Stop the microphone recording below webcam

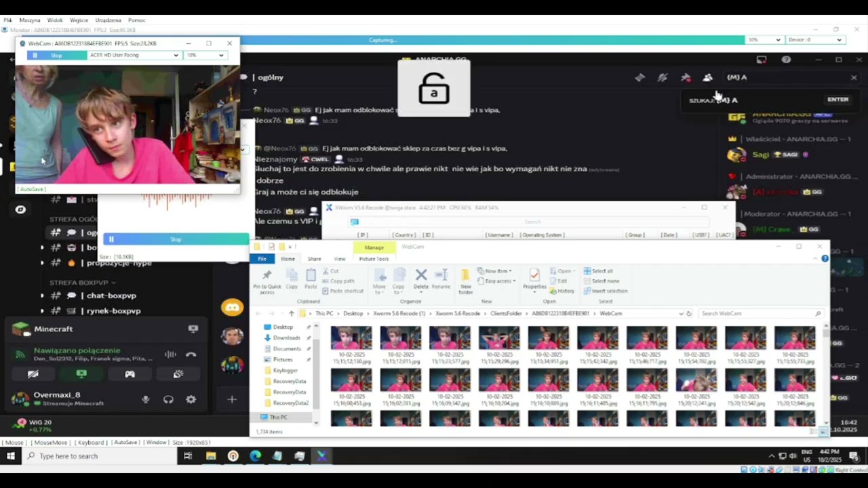(x=176, y=239)
